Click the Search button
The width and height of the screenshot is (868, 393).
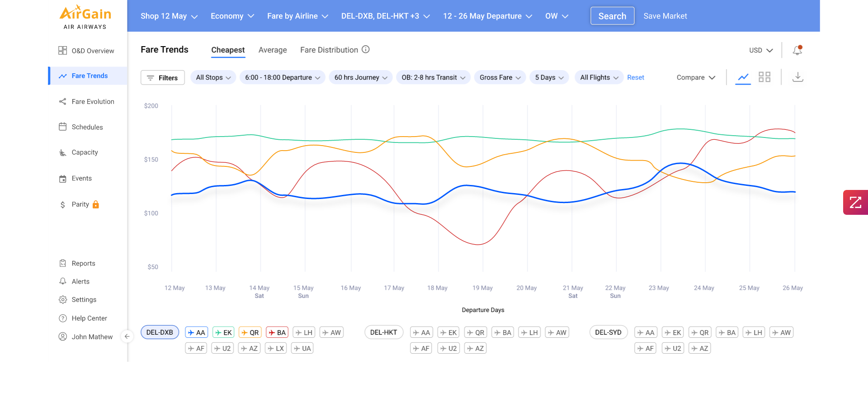coord(612,16)
